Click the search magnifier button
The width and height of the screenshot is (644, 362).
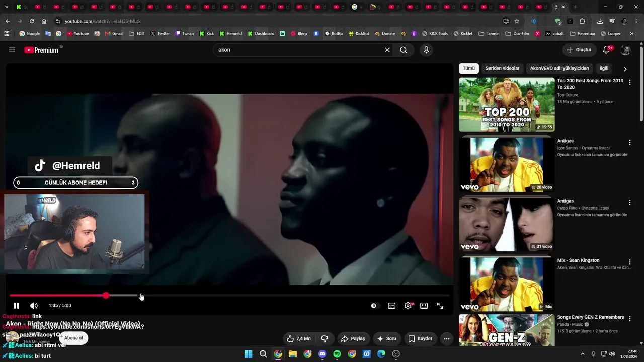[404, 50]
